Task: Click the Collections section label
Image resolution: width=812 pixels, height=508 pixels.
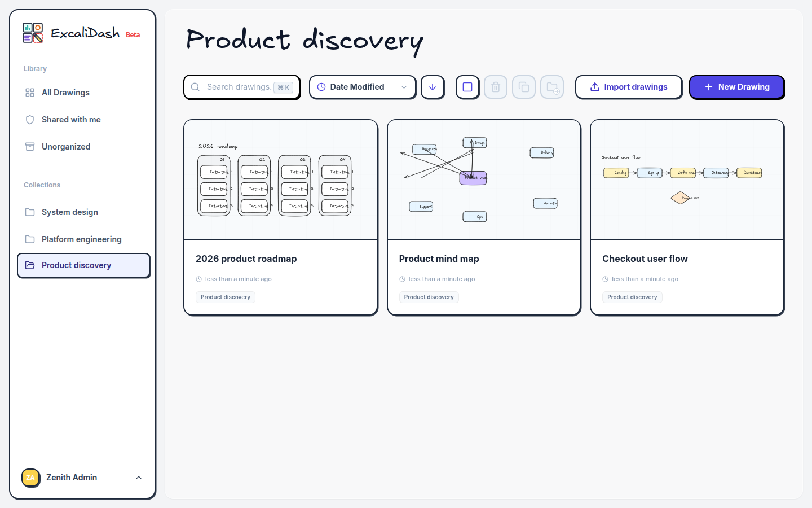Action: (x=42, y=185)
